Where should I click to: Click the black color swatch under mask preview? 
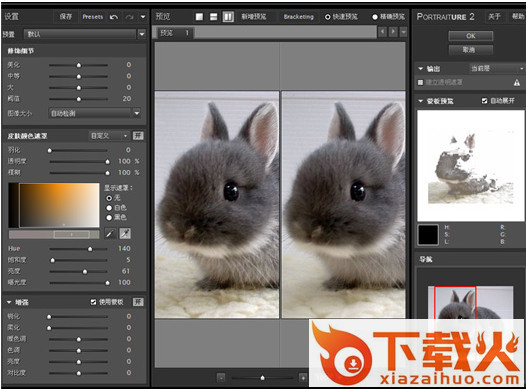click(428, 235)
